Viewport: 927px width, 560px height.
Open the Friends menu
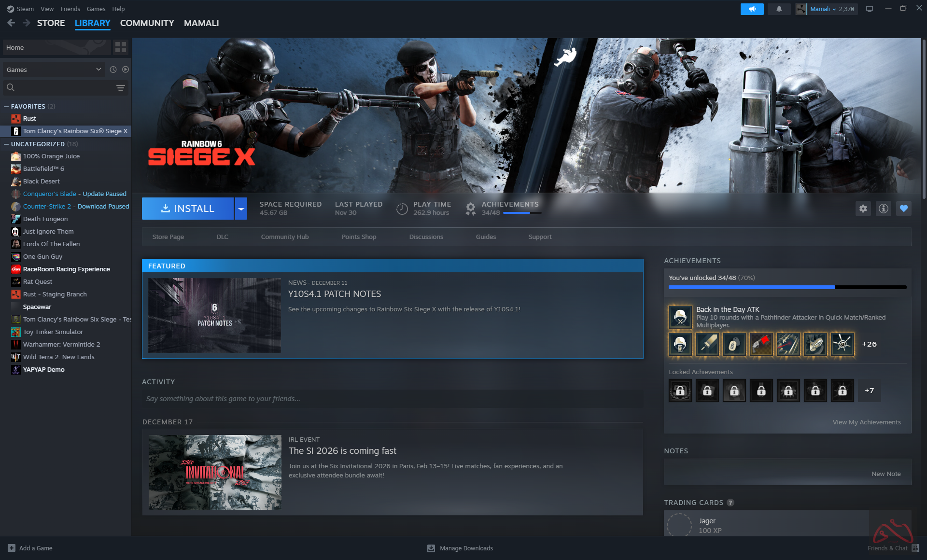tap(70, 9)
